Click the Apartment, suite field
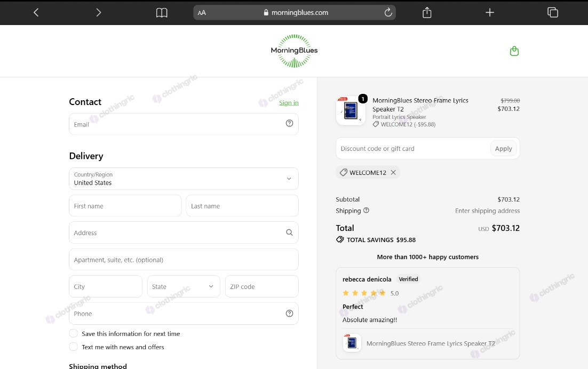This screenshot has width=588, height=369. 184,260
